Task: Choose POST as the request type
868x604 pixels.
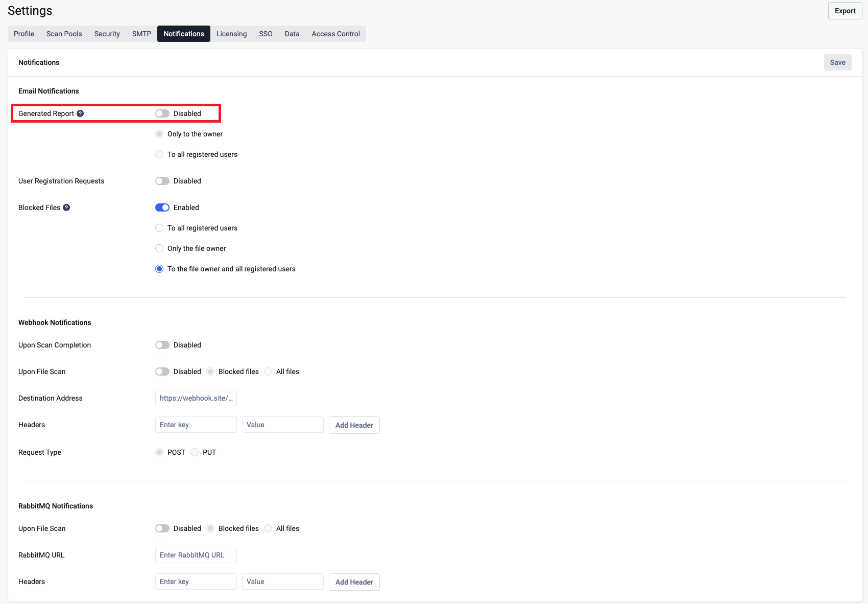Action: click(x=159, y=452)
